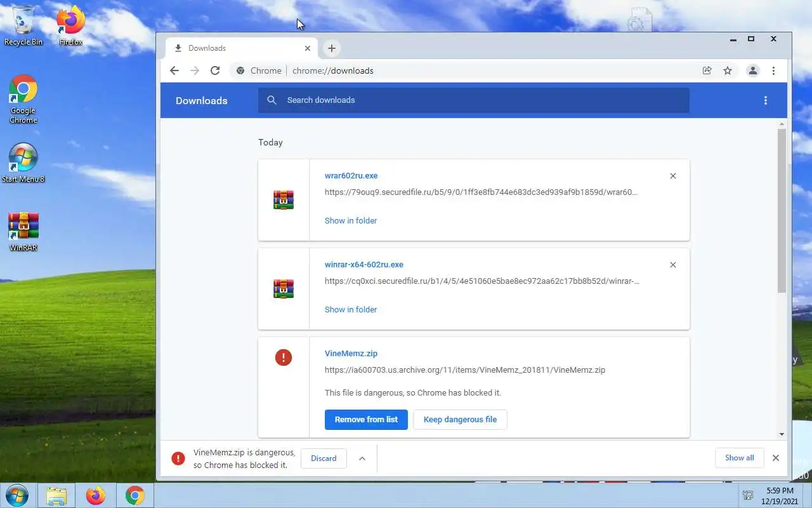Viewport: 812px width, 508px height.
Task: Open File Explorer from taskbar
Action: coord(56,495)
